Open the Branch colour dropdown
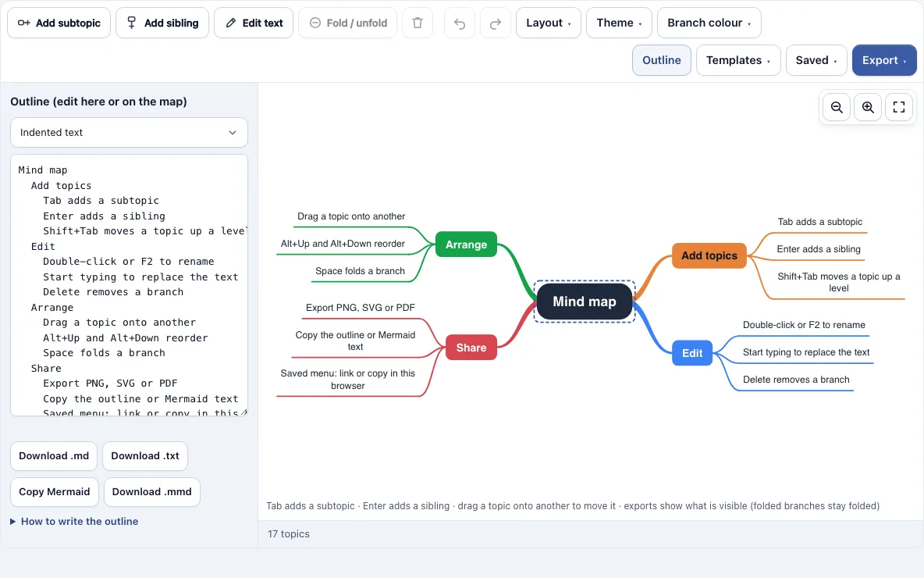Image resolution: width=924 pixels, height=578 pixels. click(709, 23)
